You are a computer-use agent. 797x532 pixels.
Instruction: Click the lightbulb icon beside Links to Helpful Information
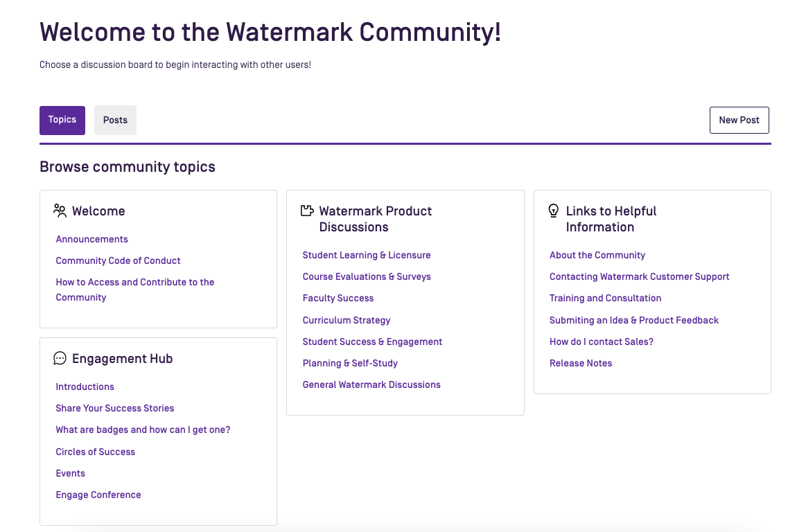[x=554, y=211]
